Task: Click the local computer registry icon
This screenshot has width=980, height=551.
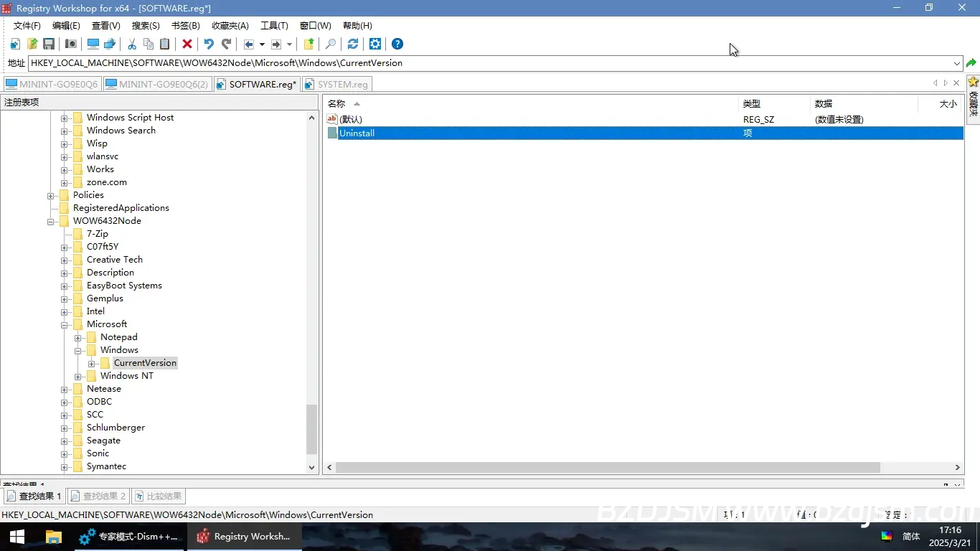Action: (93, 44)
